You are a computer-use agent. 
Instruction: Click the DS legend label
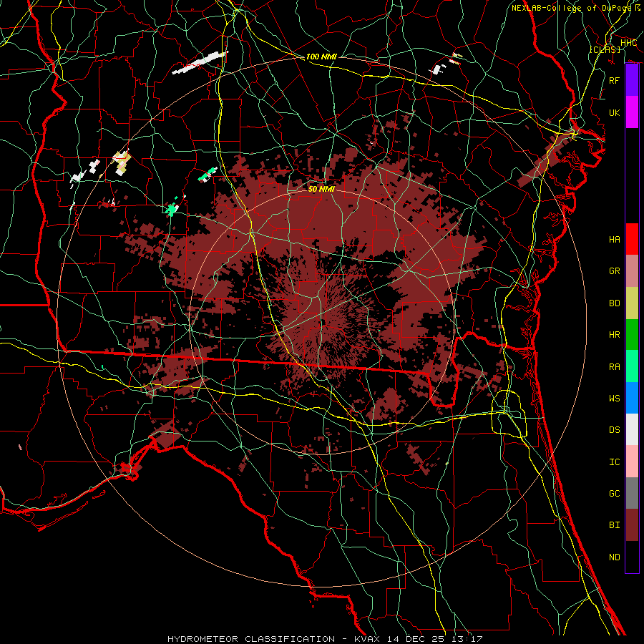coord(614,430)
